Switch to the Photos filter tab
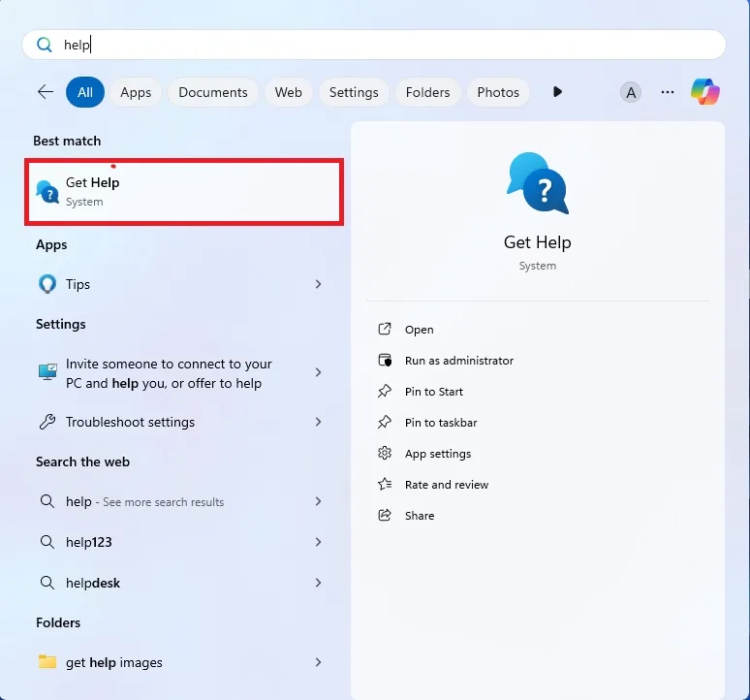The width and height of the screenshot is (750, 700). tap(498, 92)
